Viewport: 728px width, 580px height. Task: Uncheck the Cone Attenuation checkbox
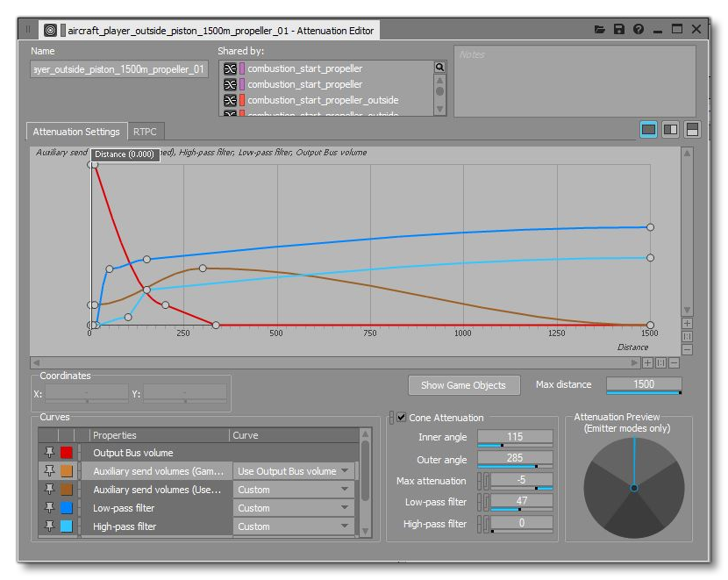point(402,418)
